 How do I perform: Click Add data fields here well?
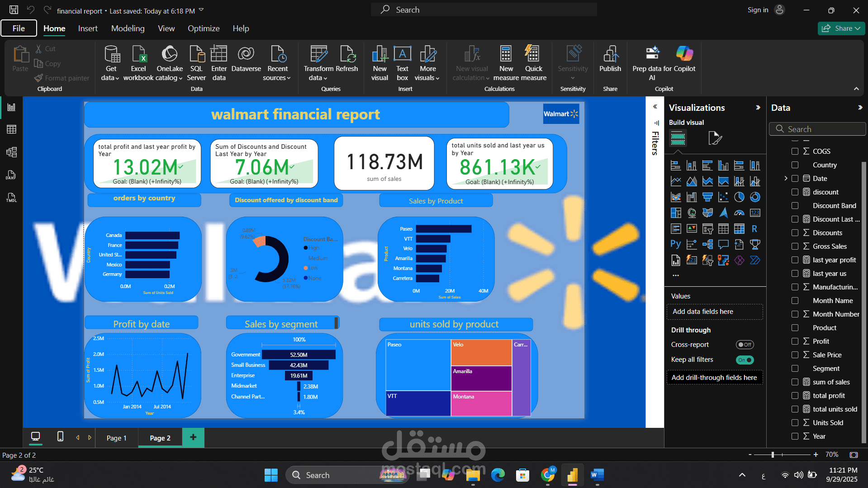[715, 312]
